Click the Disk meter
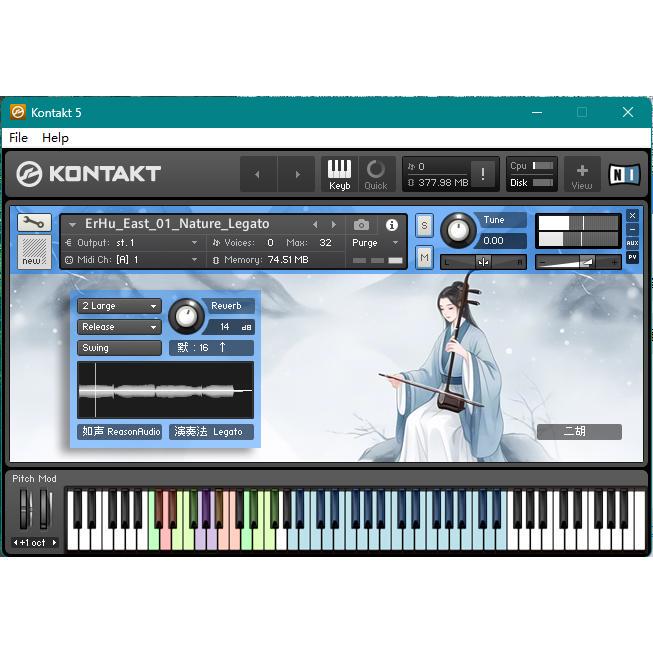This screenshot has height=653, width=653. coord(532,182)
